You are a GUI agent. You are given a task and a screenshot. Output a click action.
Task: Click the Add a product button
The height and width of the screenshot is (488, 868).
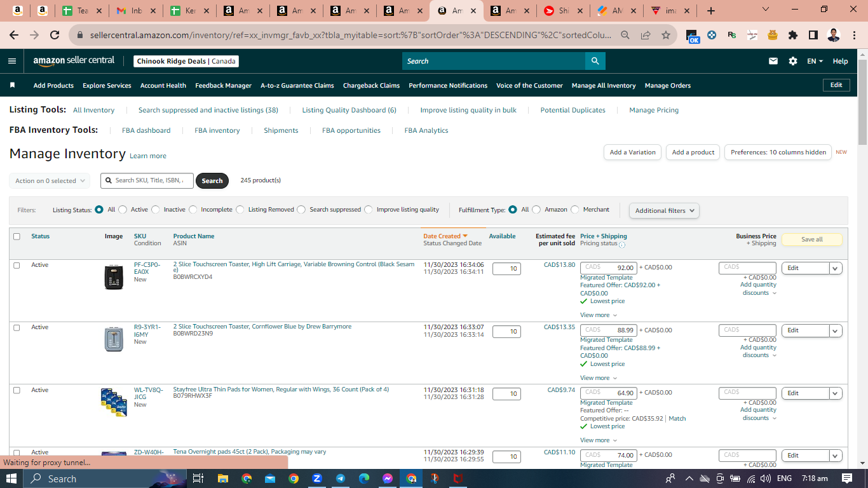point(693,152)
